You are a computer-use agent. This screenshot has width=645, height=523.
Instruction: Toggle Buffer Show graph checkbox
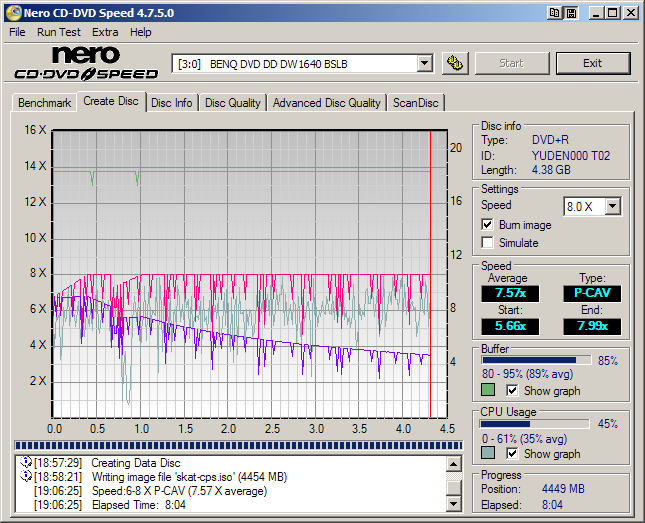coord(512,390)
